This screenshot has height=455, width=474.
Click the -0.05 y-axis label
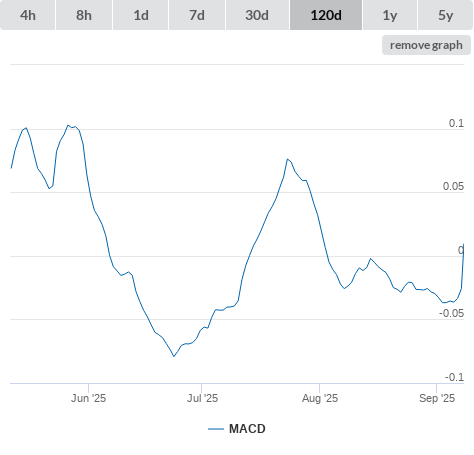451,313
